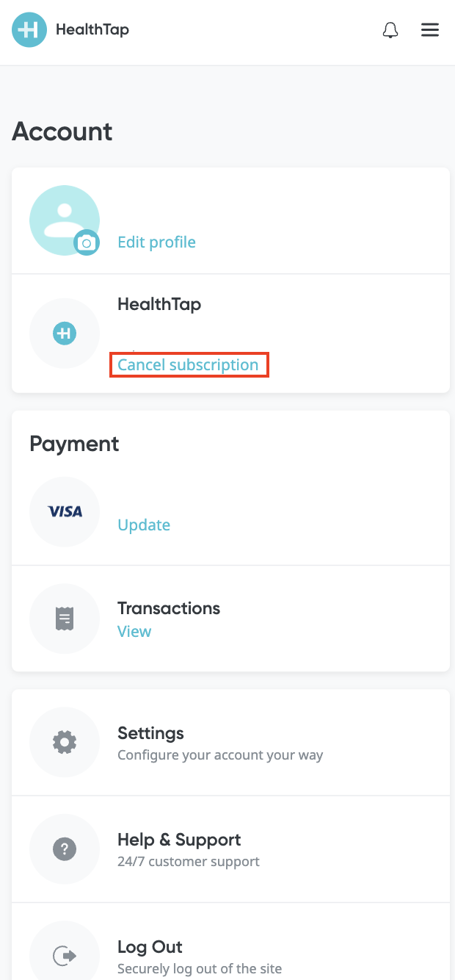Open the Help & Support menu item
The width and height of the screenshot is (455, 980).
click(230, 850)
